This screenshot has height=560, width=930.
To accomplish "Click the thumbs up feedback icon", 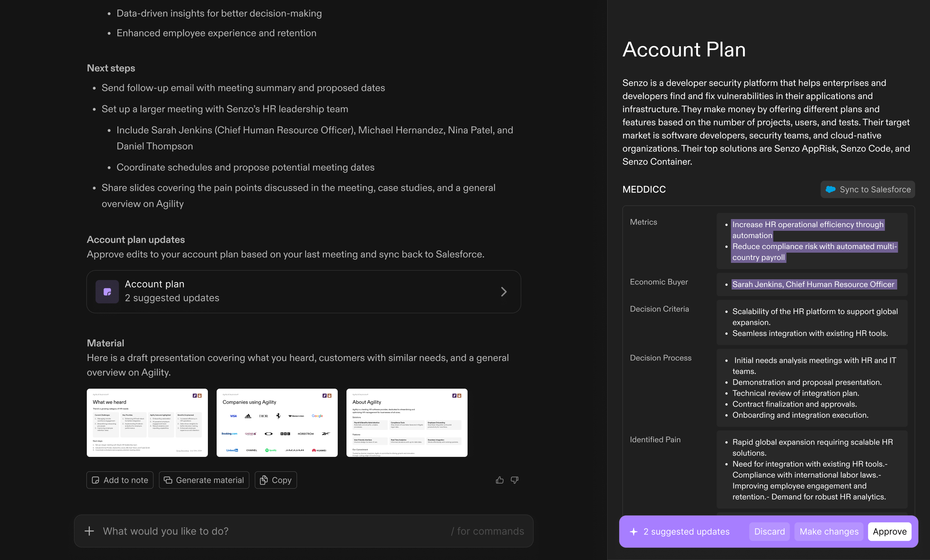I will pos(500,480).
